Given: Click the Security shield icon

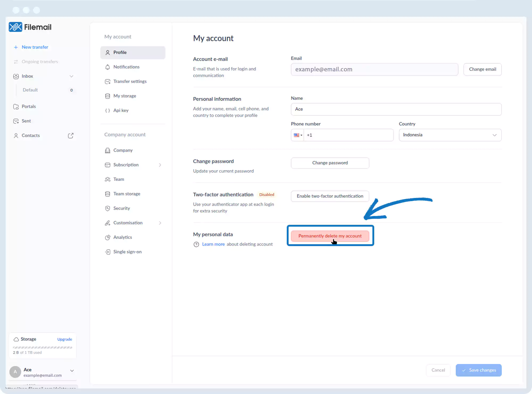Looking at the screenshot, I should coord(107,208).
